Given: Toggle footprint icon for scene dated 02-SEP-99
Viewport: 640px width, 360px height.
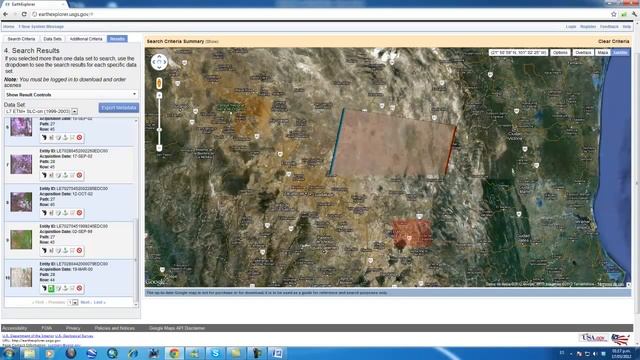Looking at the screenshot, I should (44, 250).
